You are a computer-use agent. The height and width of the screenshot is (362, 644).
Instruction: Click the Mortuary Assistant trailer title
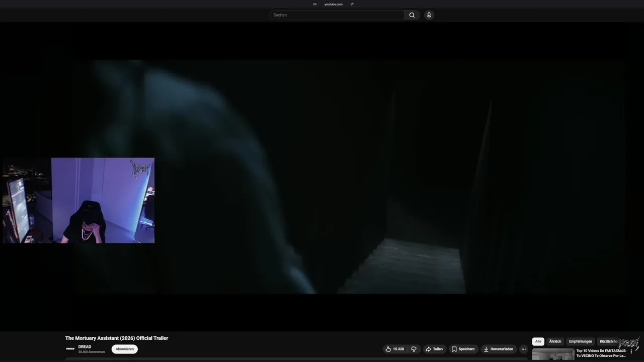click(117, 338)
